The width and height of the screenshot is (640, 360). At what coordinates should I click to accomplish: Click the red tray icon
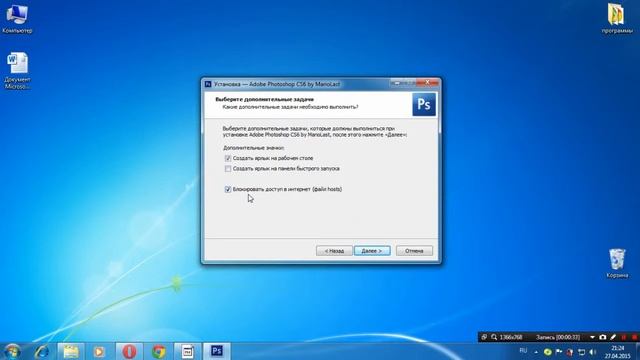pyautogui.click(x=570, y=352)
